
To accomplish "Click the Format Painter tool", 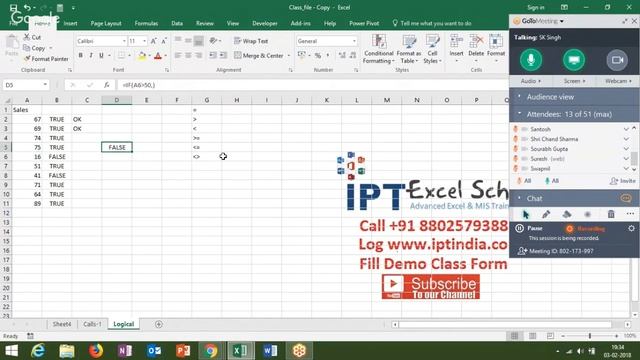I will coord(46,59).
